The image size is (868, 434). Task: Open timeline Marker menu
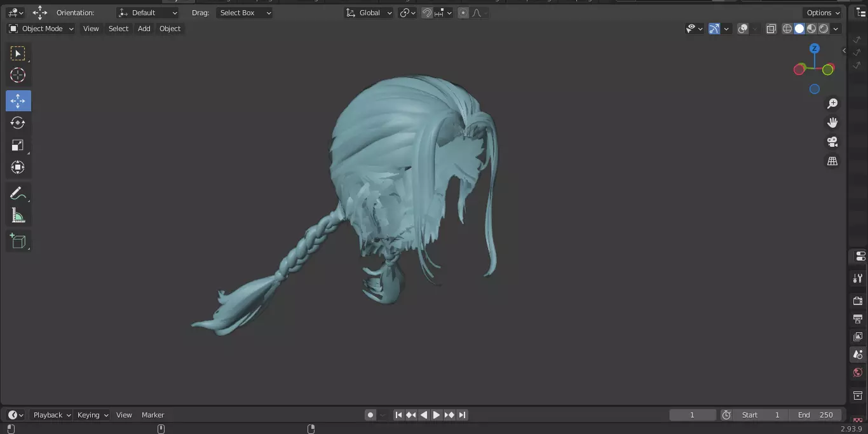coord(153,415)
